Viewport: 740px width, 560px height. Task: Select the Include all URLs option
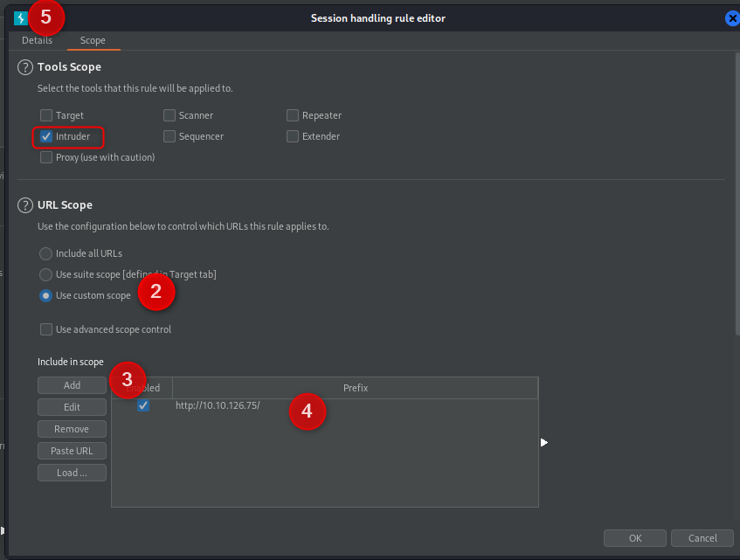point(45,253)
